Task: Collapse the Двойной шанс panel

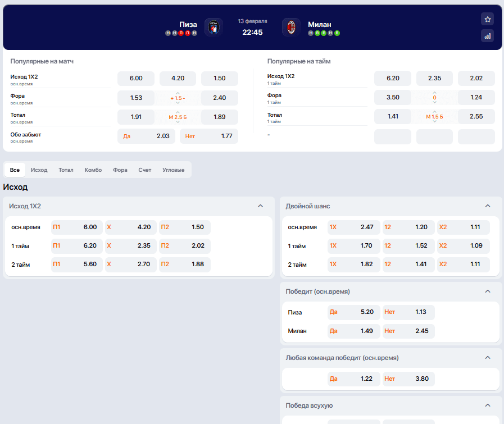Action: click(488, 206)
